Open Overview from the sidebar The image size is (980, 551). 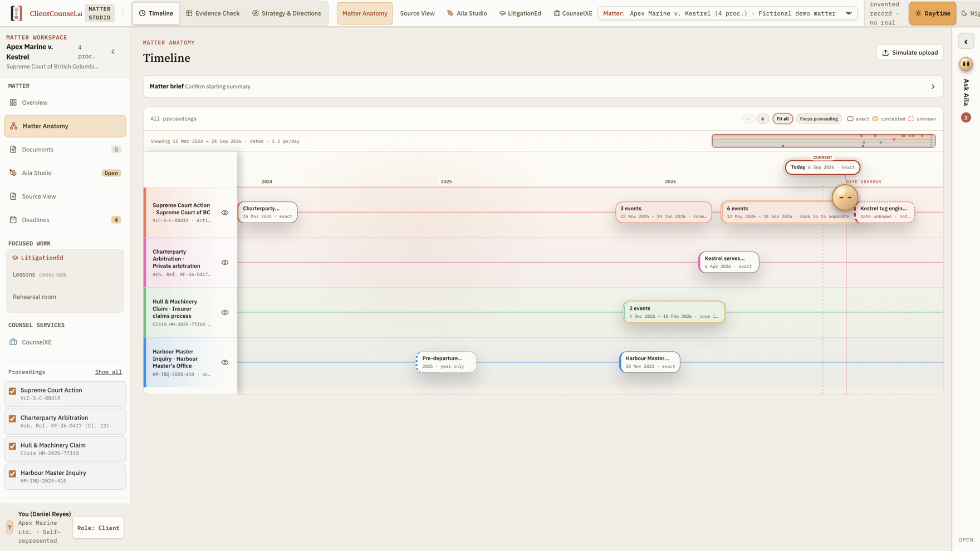pos(65,102)
